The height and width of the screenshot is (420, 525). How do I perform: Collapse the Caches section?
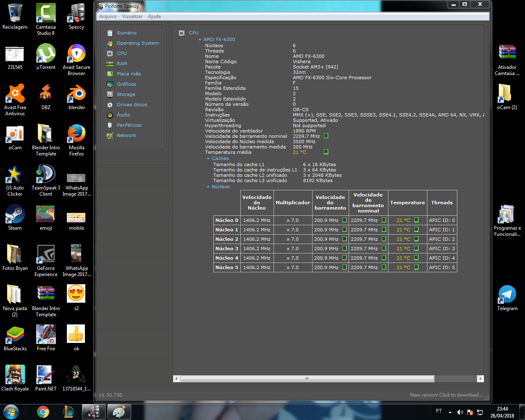pos(208,159)
